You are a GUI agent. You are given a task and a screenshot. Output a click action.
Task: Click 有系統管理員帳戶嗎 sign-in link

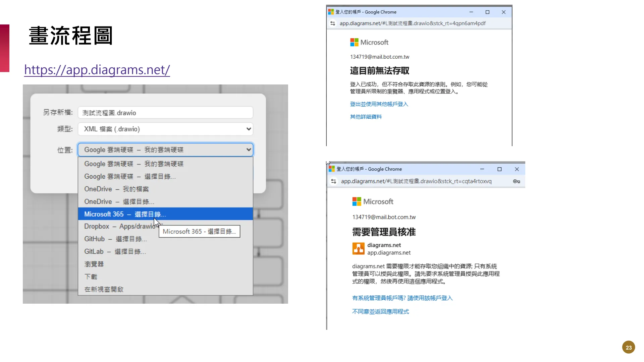(402, 298)
